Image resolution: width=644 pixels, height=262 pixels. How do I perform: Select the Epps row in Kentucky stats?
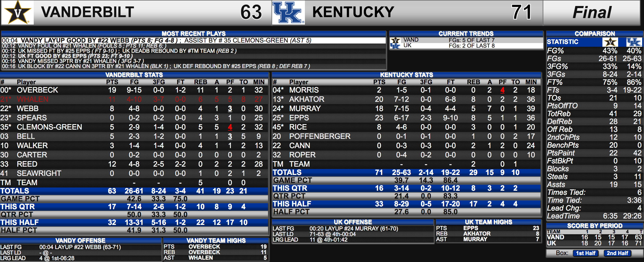pos(407,118)
